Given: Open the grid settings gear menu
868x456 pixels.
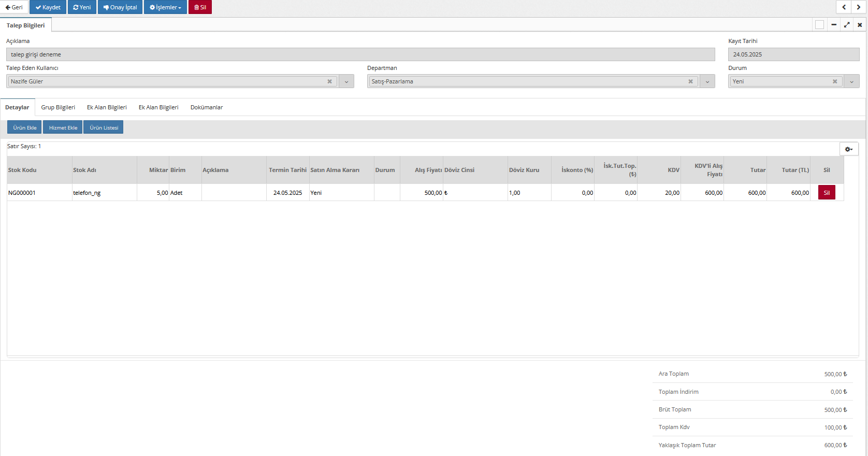Looking at the screenshot, I should pos(849,149).
